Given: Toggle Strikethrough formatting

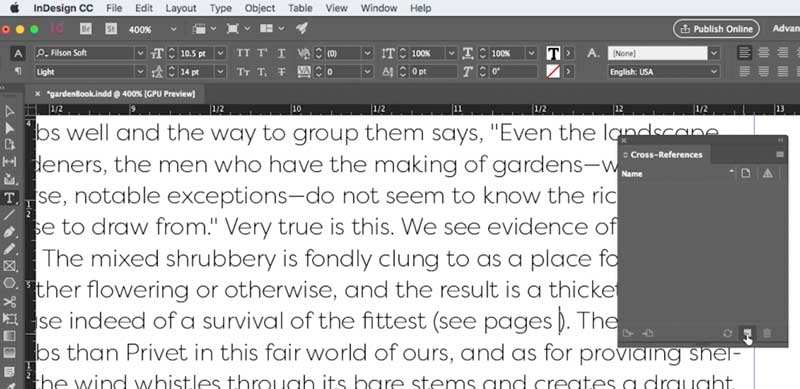Looking at the screenshot, I should [281, 72].
